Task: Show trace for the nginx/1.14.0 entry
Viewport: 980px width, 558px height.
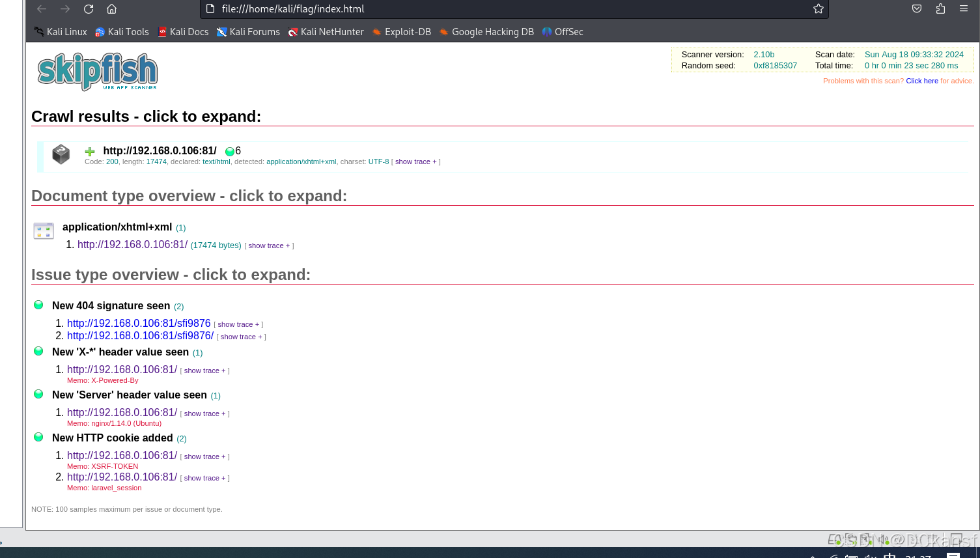Action: [x=204, y=413]
